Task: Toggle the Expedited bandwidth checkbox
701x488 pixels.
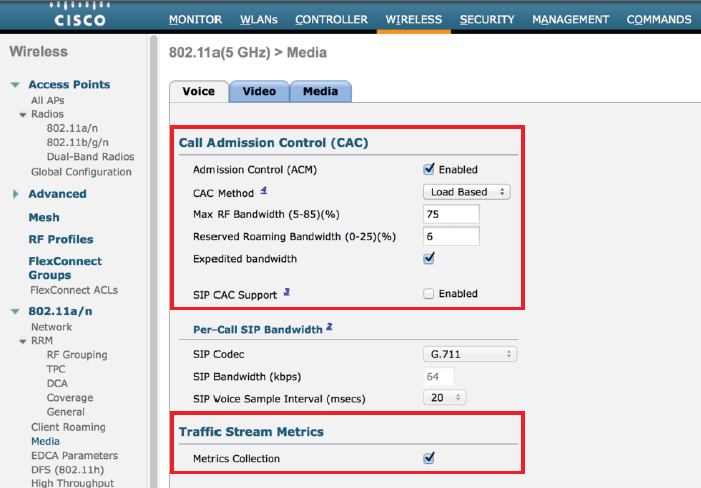Action: [429, 258]
